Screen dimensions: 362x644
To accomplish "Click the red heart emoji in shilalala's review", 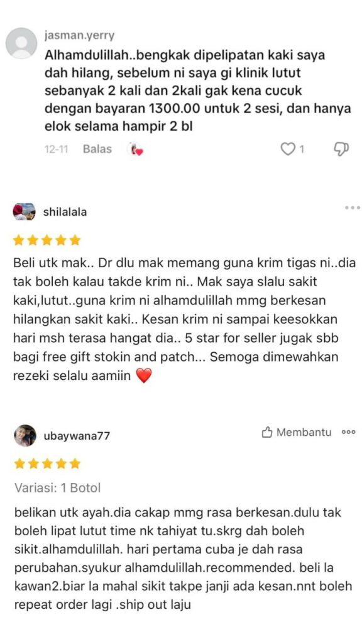I will [144, 375].
